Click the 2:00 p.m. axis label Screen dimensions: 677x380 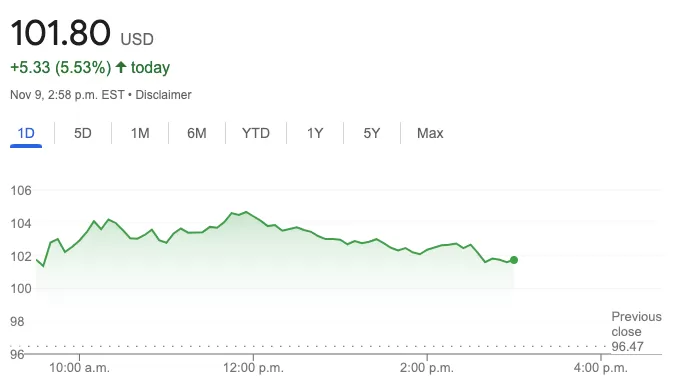coord(427,367)
